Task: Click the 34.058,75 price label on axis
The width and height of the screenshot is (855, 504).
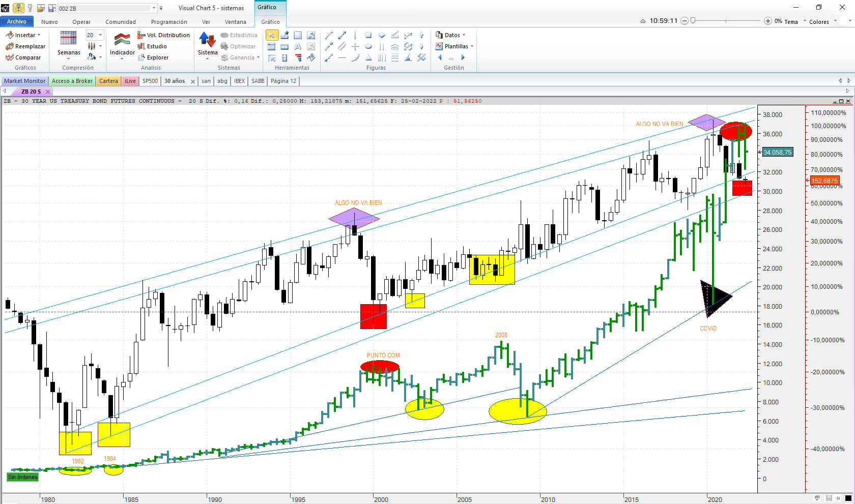Action: click(x=778, y=152)
